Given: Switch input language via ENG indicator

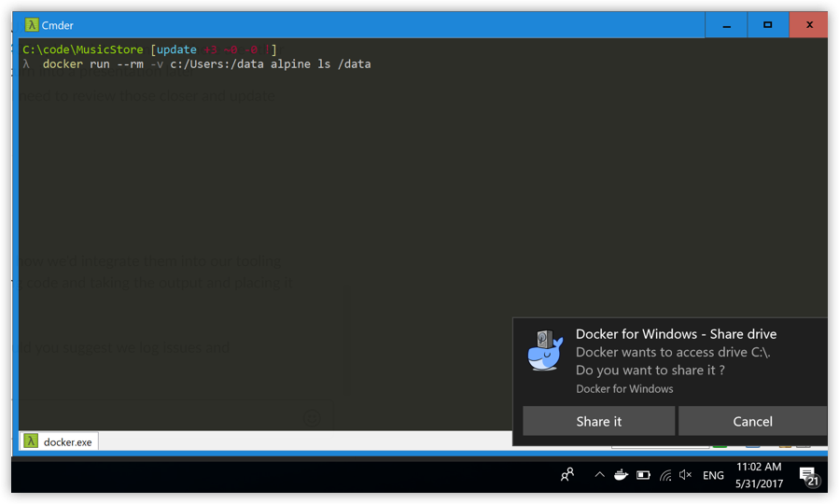Looking at the screenshot, I should point(713,475).
